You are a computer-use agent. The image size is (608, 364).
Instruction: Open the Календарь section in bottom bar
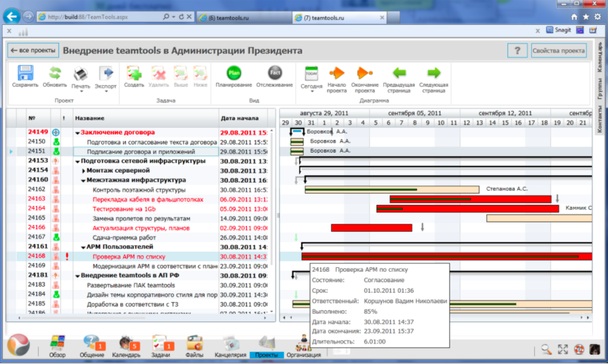point(127,343)
